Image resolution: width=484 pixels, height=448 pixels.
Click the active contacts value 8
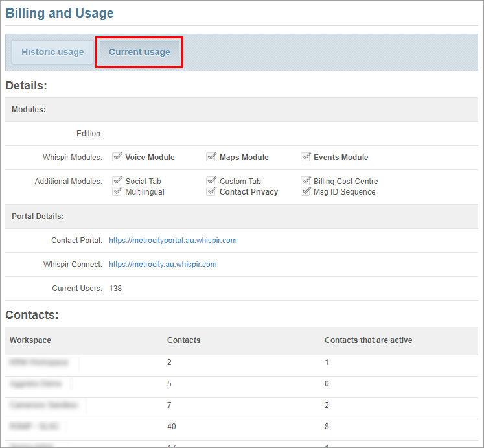point(327,427)
